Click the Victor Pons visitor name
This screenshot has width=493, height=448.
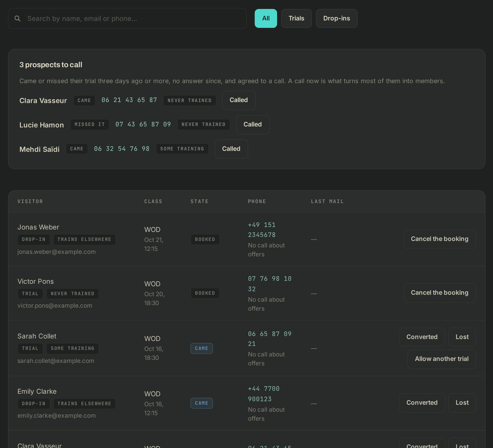coord(35,282)
